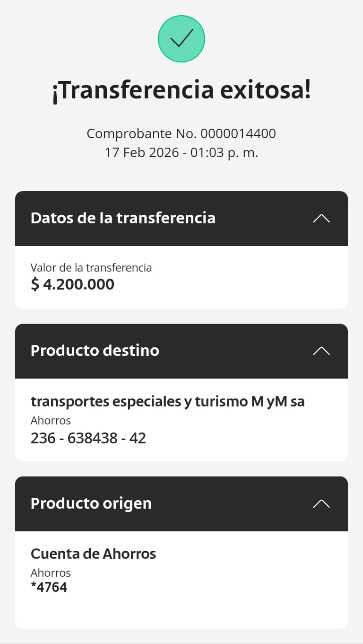
Task: Collapse the Datos de la transferencia section chevron
Action: tap(321, 219)
